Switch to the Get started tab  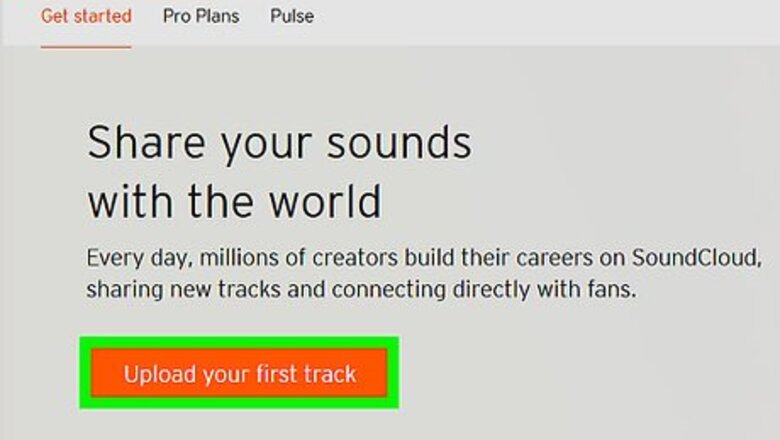(x=86, y=17)
